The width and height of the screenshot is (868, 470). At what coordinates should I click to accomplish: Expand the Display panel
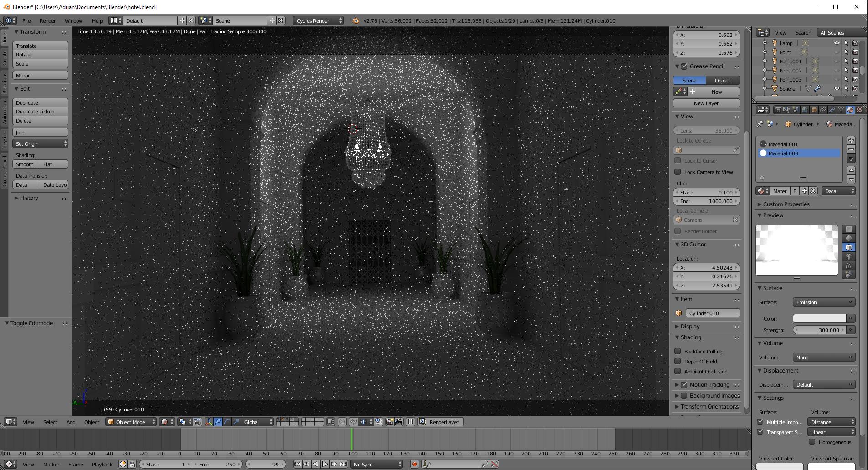click(690, 326)
